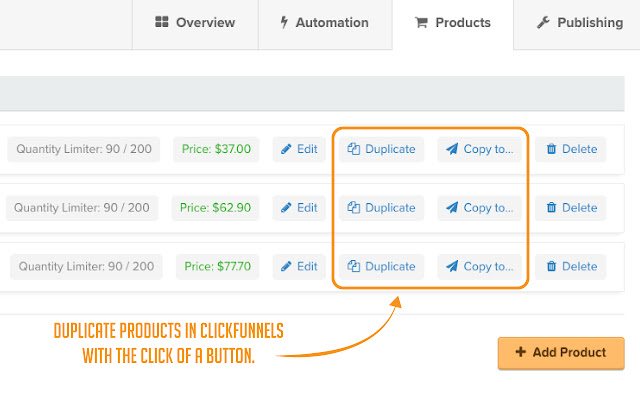The height and width of the screenshot is (400, 640).
Task: Edit the $62.90 product
Action: (x=299, y=208)
